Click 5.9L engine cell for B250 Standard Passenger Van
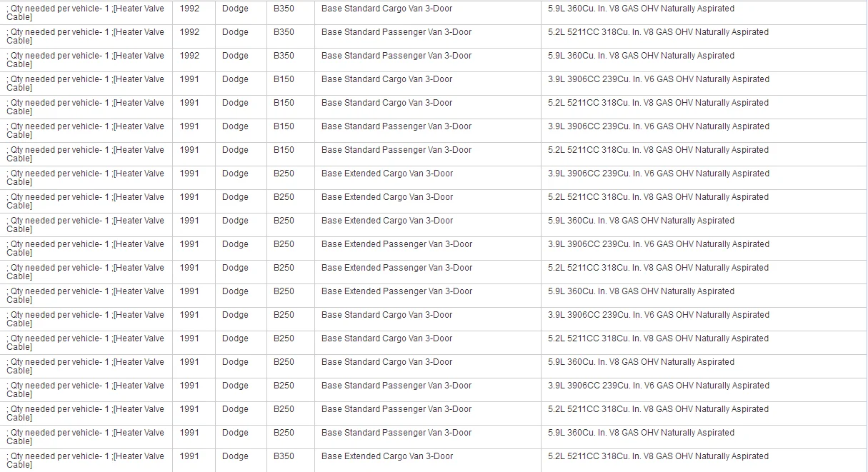The height and width of the screenshot is (472, 868). 704,437
